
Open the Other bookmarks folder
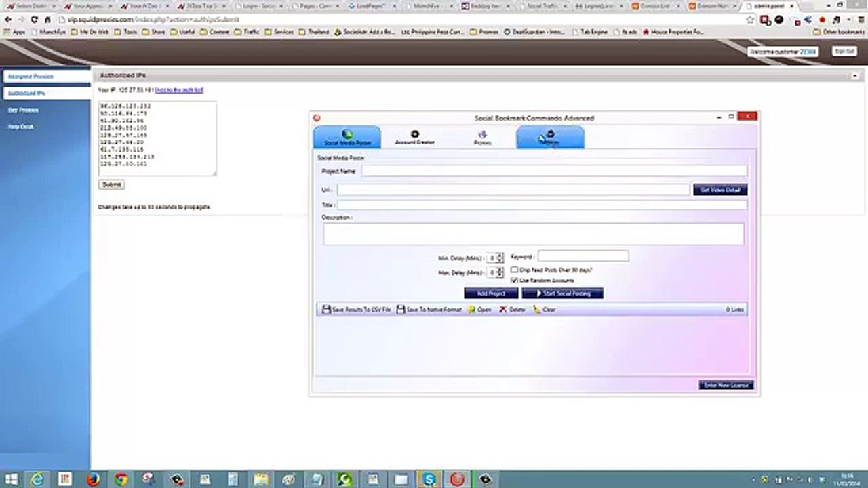click(x=839, y=32)
